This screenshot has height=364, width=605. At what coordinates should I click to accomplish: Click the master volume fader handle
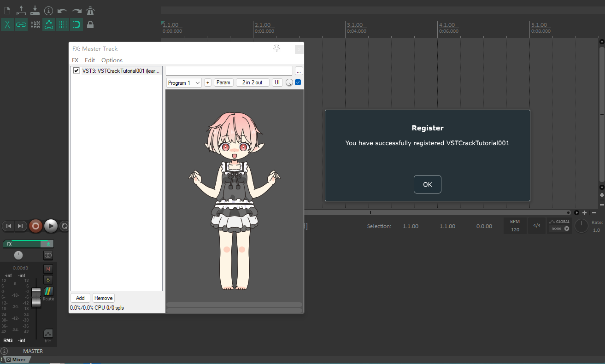point(36,297)
